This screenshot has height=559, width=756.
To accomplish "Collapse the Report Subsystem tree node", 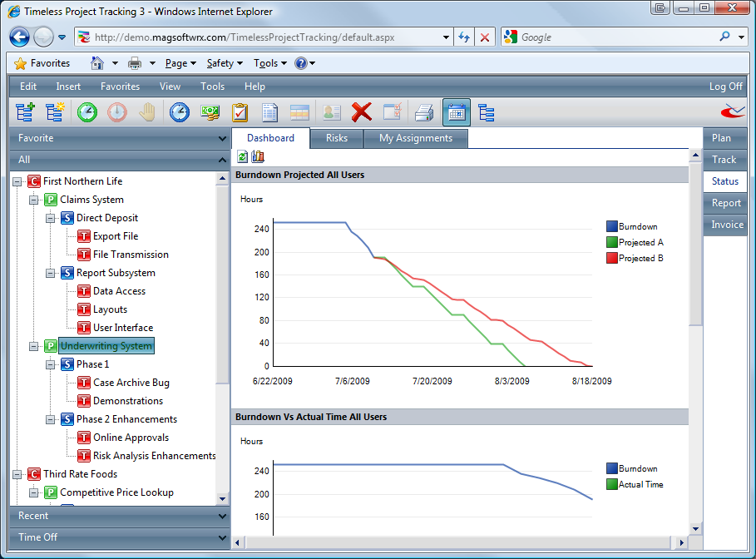I will pos(50,274).
